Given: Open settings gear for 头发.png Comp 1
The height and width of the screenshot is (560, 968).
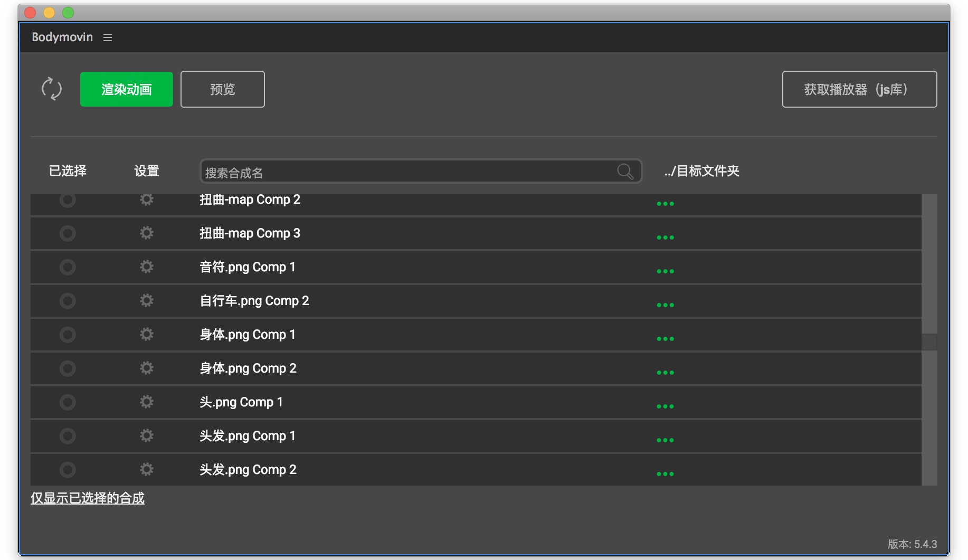Looking at the screenshot, I should 147,435.
